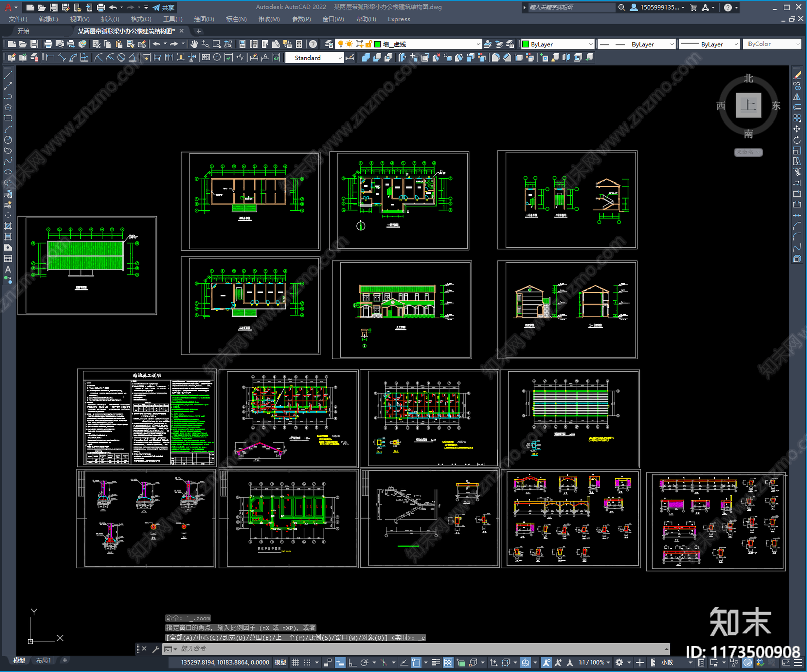Toggle transparency display in status bar
Image resolution: width=807 pixels, height=672 pixels.
click(448, 662)
